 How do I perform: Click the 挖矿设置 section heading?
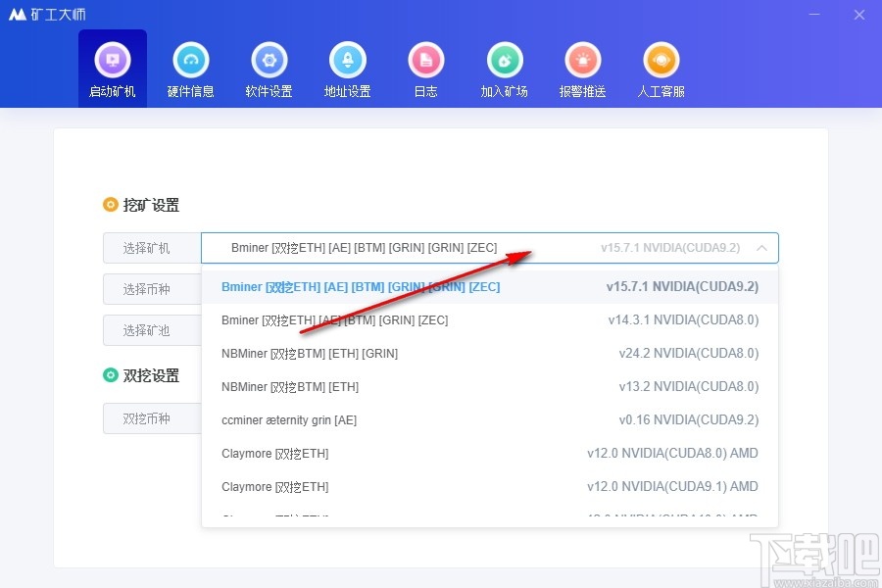pos(151,205)
